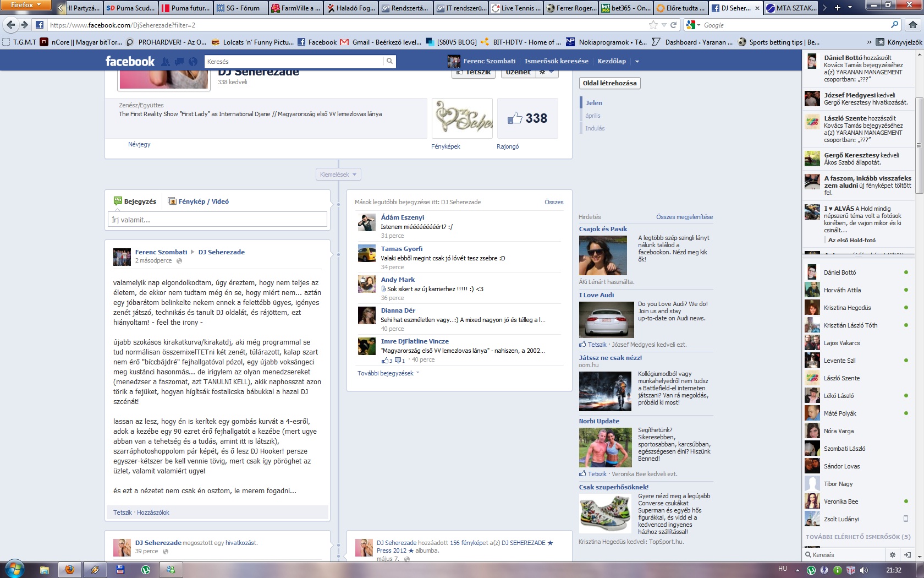Open new tab with plus button
The height and width of the screenshot is (578, 924).
pyautogui.click(x=837, y=8)
